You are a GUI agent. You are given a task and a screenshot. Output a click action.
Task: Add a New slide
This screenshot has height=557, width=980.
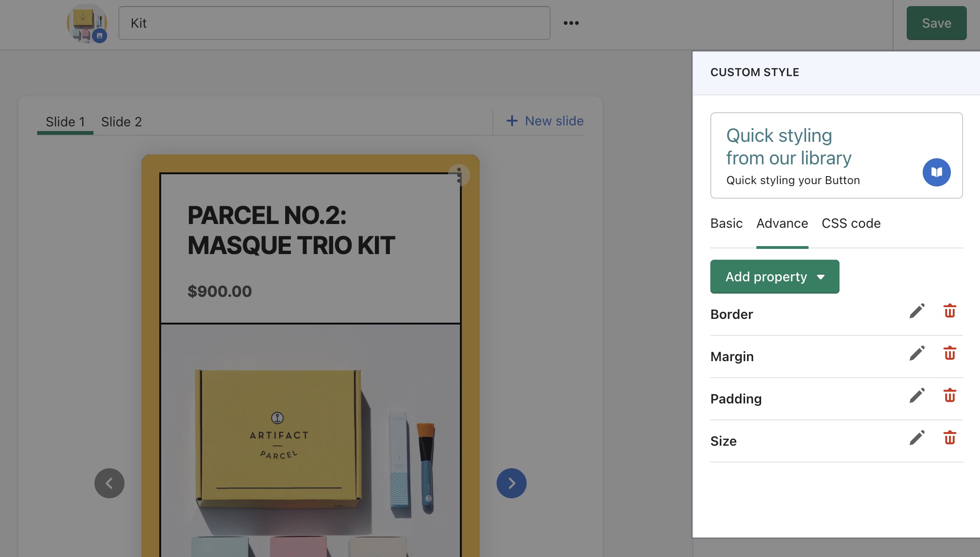click(545, 121)
